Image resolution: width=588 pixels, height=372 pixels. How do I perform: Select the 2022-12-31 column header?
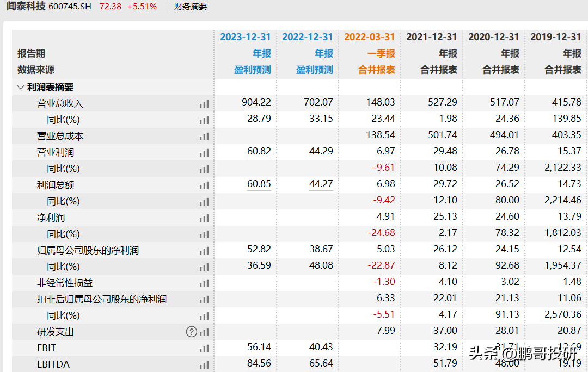pos(308,37)
